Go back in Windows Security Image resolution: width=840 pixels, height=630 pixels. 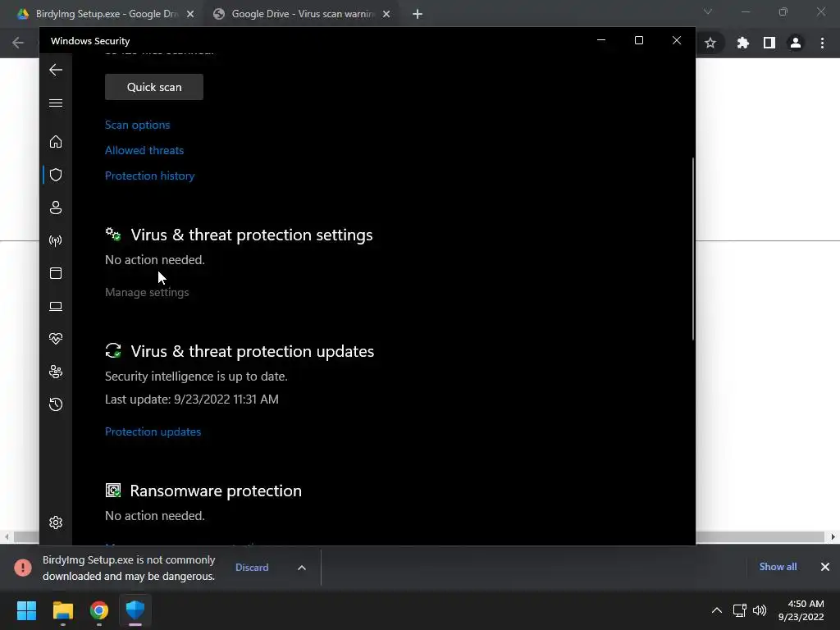(x=56, y=70)
